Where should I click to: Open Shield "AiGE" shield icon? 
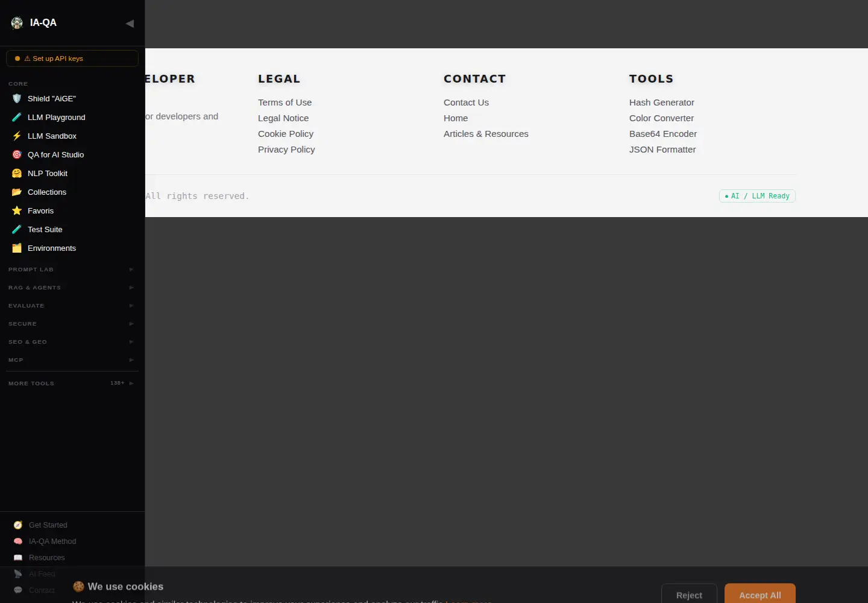pos(17,98)
